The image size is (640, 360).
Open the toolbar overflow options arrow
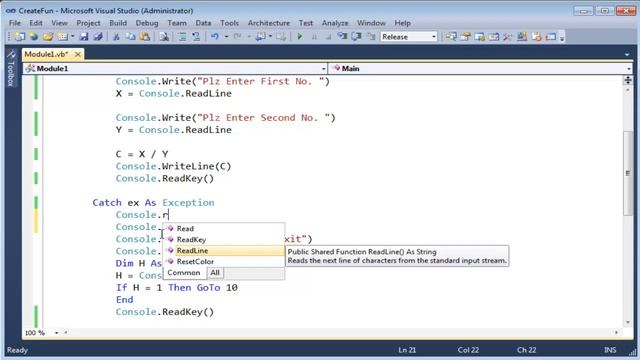(562, 38)
